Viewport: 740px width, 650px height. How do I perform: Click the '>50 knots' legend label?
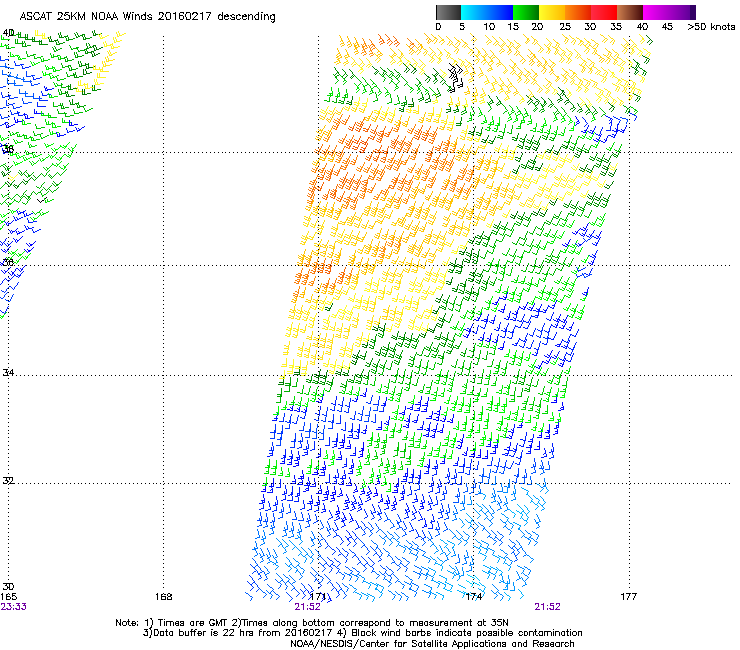(x=711, y=27)
